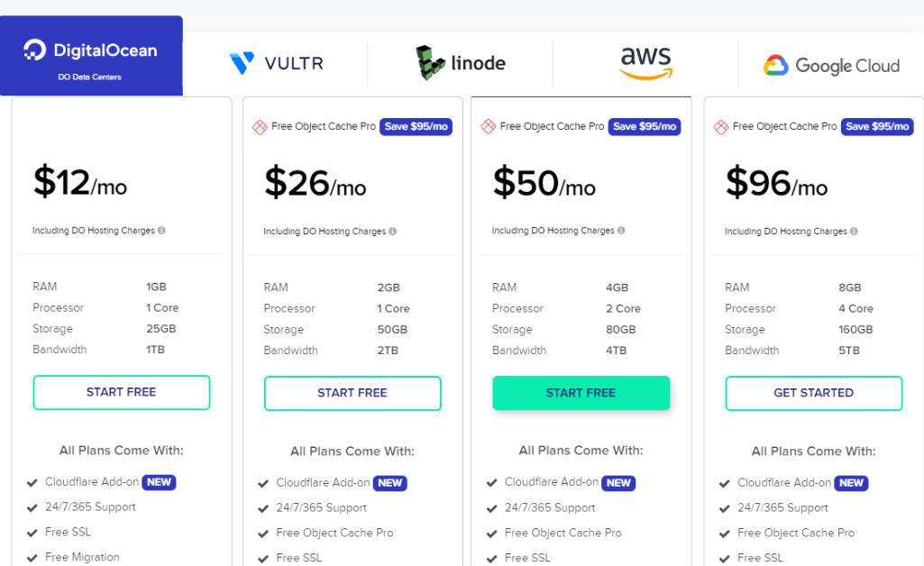The width and height of the screenshot is (924, 566).
Task: Click the Cloudflare Add-on checkmark in $50 plan
Action: [491, 483]
